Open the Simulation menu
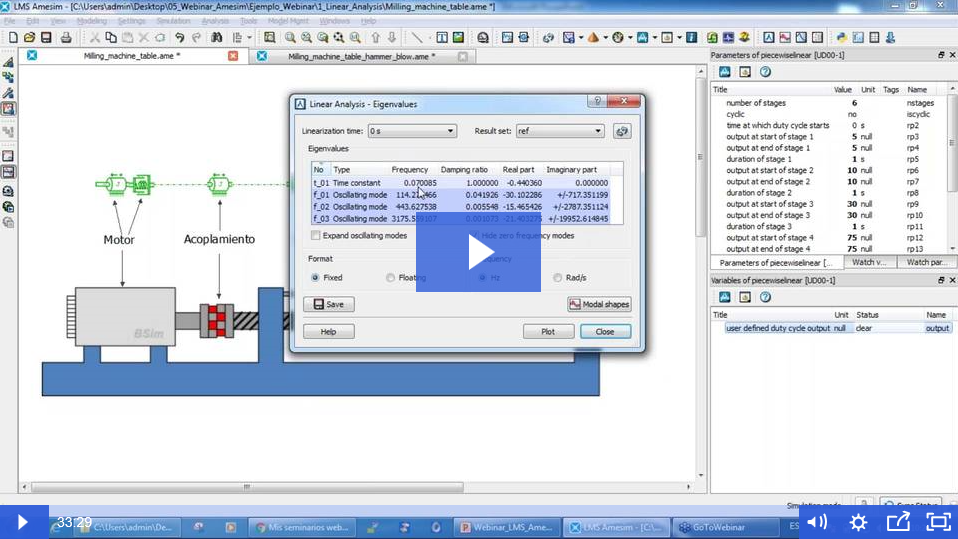Viewport: 958px width, 539px height. [x=174, y=21]
